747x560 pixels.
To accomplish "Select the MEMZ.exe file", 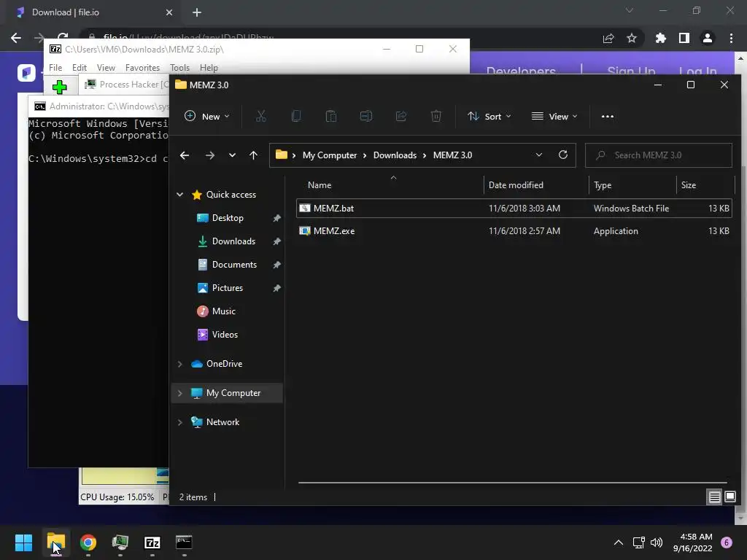I will pyautogui.click(x=514, y=231).
